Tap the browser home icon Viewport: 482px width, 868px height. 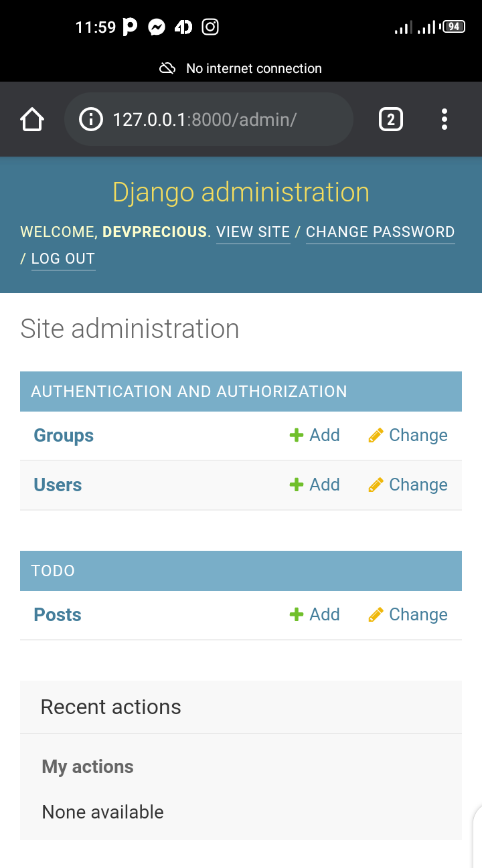point(32,120)
